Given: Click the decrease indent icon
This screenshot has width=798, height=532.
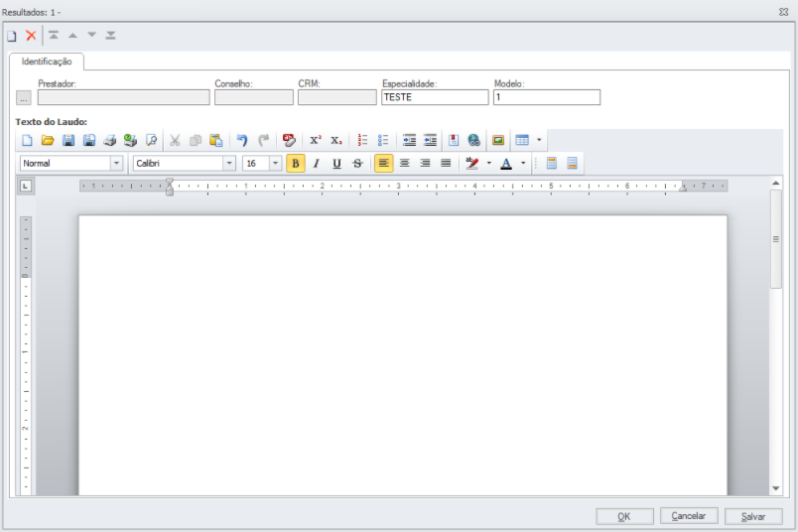Looking at the screenshot, I should point(430,140).
